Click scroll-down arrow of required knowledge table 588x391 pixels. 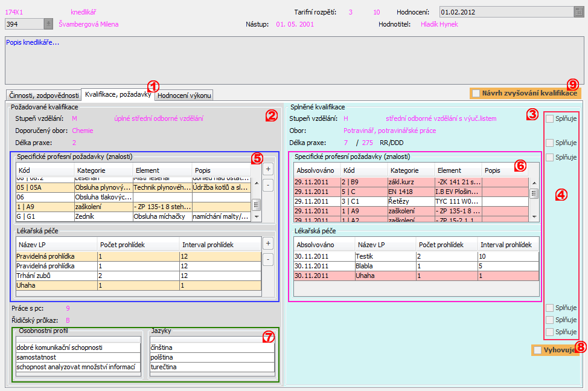pyautogui.click(x=256, y=217)
